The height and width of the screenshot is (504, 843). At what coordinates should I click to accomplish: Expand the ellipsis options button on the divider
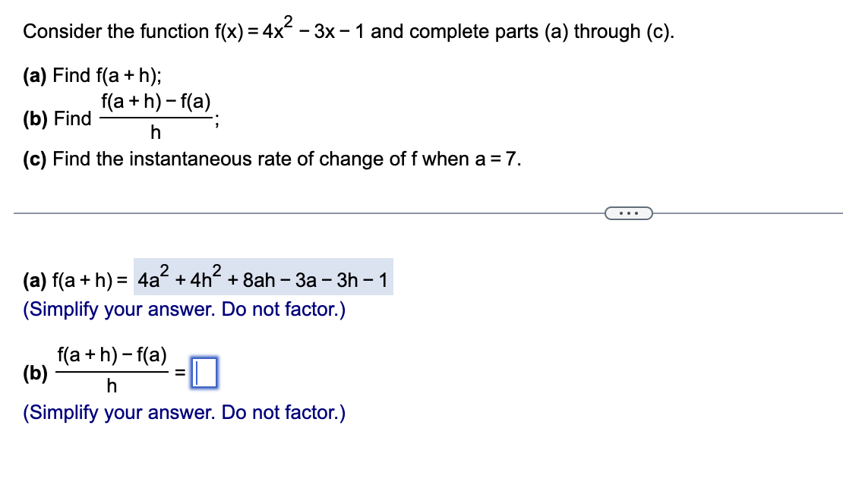(630, 213)
